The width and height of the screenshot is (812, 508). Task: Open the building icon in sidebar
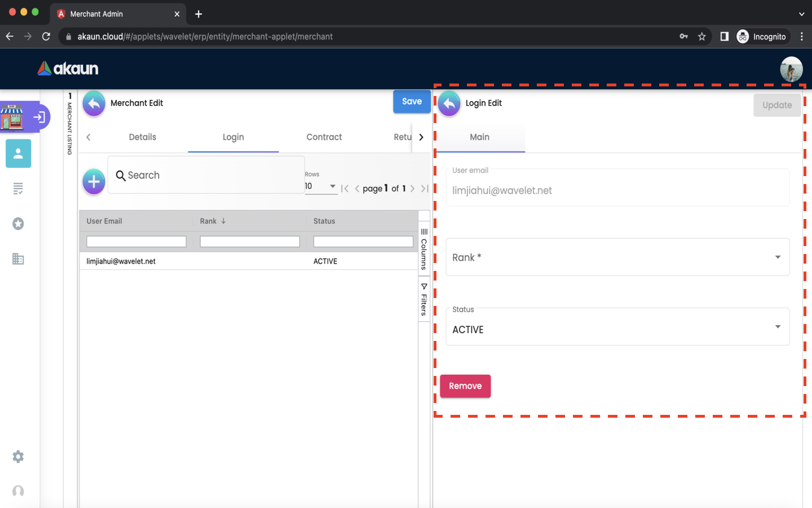[18, 259]
